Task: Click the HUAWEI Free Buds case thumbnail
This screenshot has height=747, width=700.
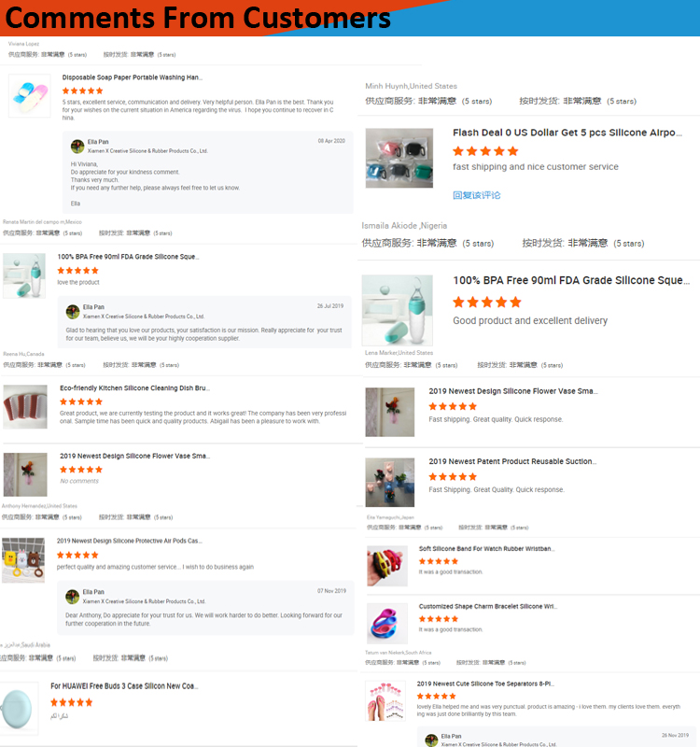Action: coord(18,709)
